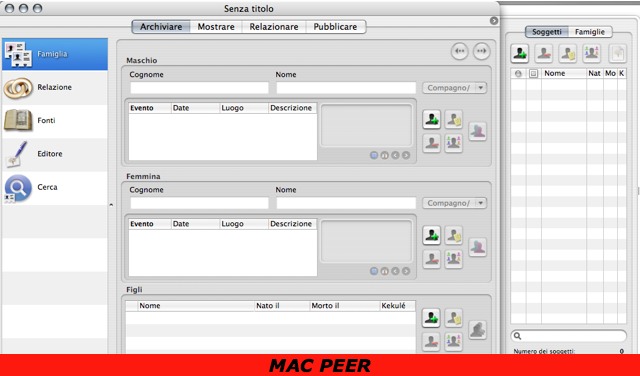Click Femmina Nome input field
Viewport: 640px width, 376px height.
click(346, 203)
